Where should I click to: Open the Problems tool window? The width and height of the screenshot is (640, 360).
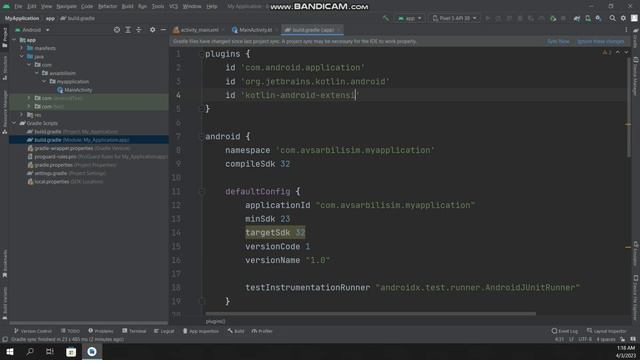pos(101,331)
